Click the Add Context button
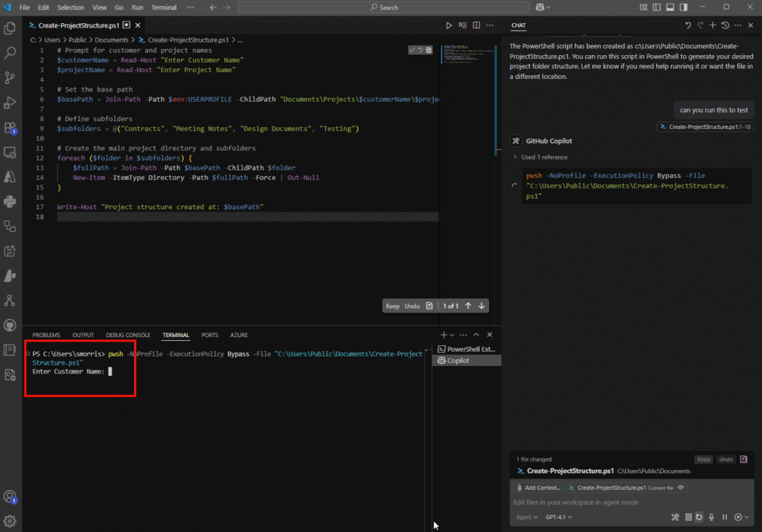This screenshot has width=762, height=532. point(538,488)
